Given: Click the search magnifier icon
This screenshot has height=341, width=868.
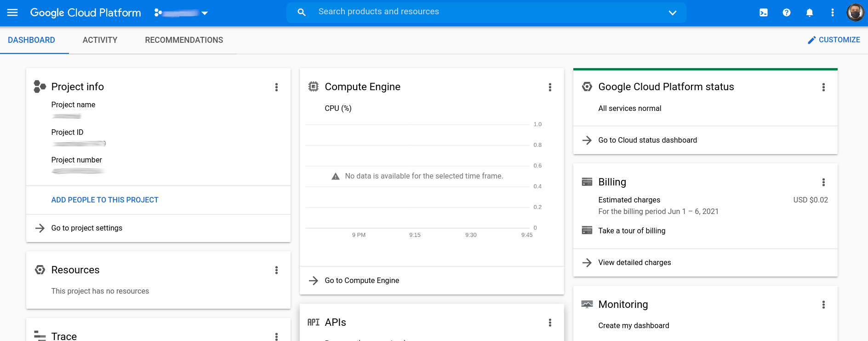Looking at the screenshot, I should tap(302, 12).
